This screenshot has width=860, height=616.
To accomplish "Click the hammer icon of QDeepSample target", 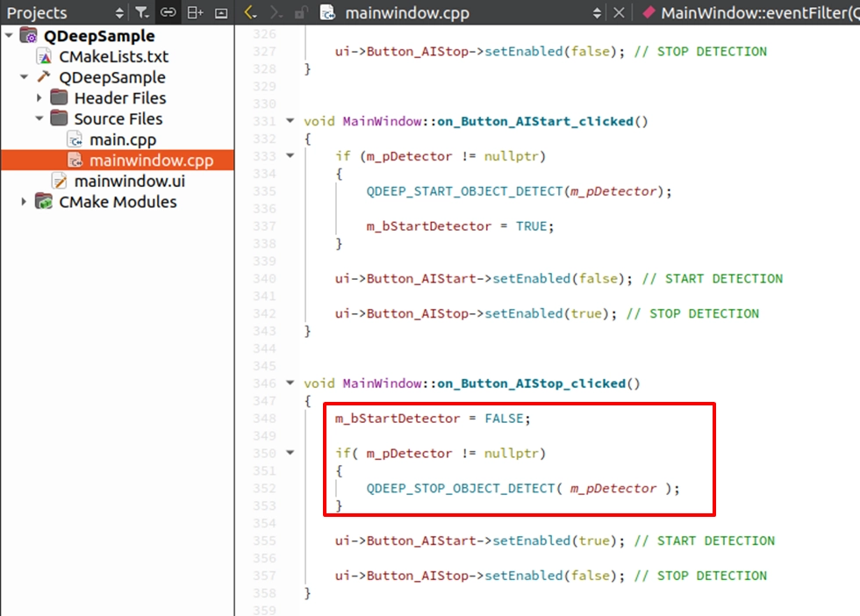I will (44, 77).
